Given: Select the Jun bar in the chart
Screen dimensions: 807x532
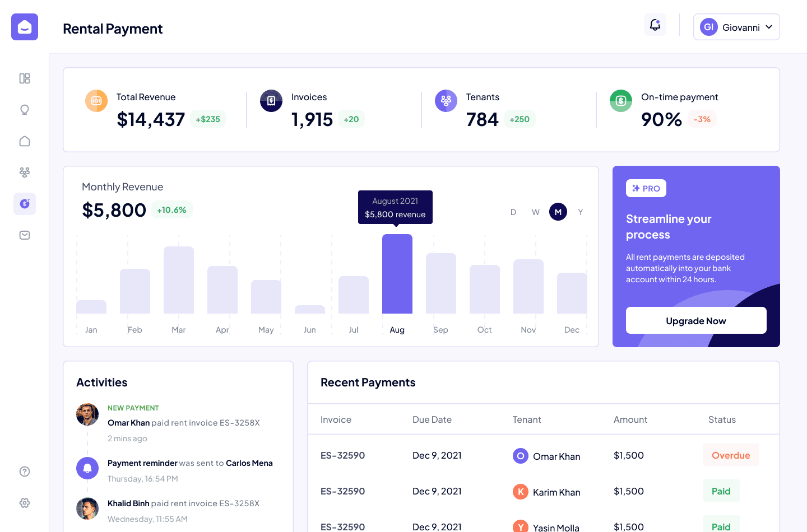Looking at the screenshot, I should coord(310,309).
